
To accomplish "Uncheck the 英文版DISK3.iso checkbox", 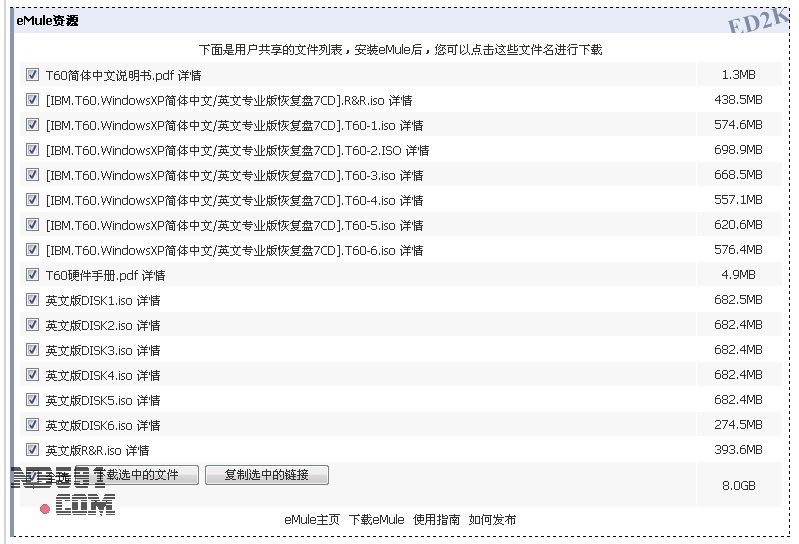I will pos(32,349).
